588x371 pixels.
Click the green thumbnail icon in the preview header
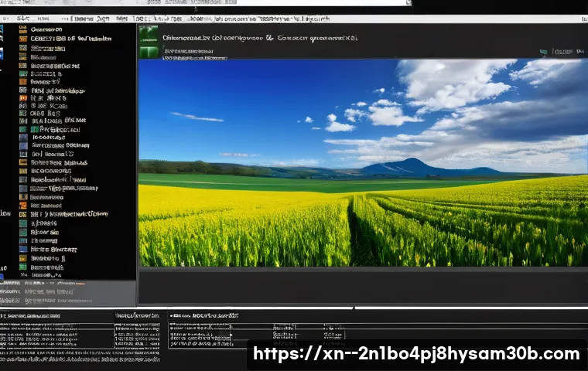tap(148, 34)
